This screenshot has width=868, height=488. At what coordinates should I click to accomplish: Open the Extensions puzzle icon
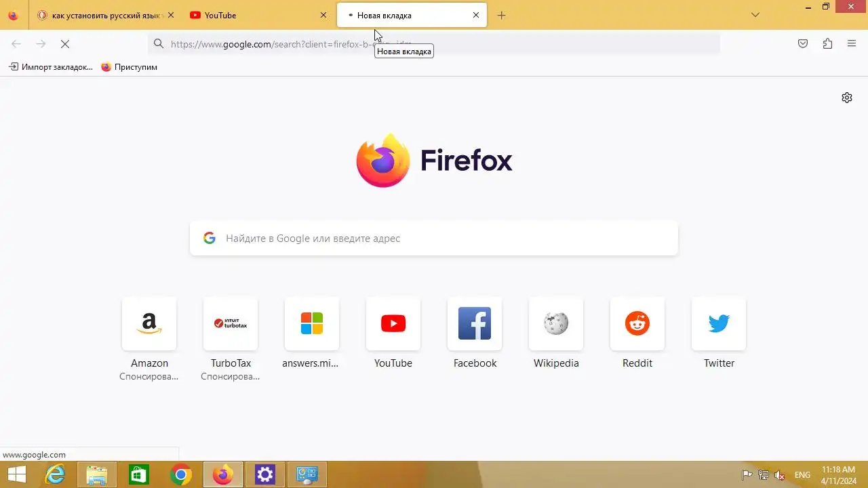tap(827, 43)
